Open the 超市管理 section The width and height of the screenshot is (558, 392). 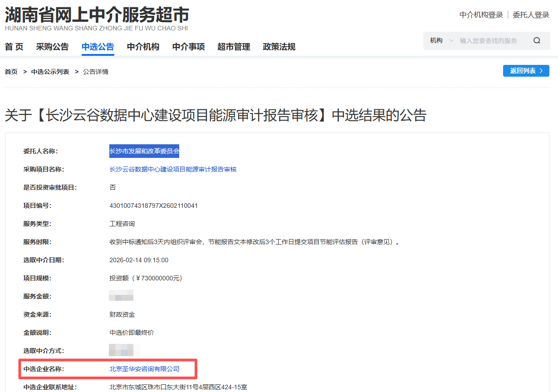tap(234, 47)
